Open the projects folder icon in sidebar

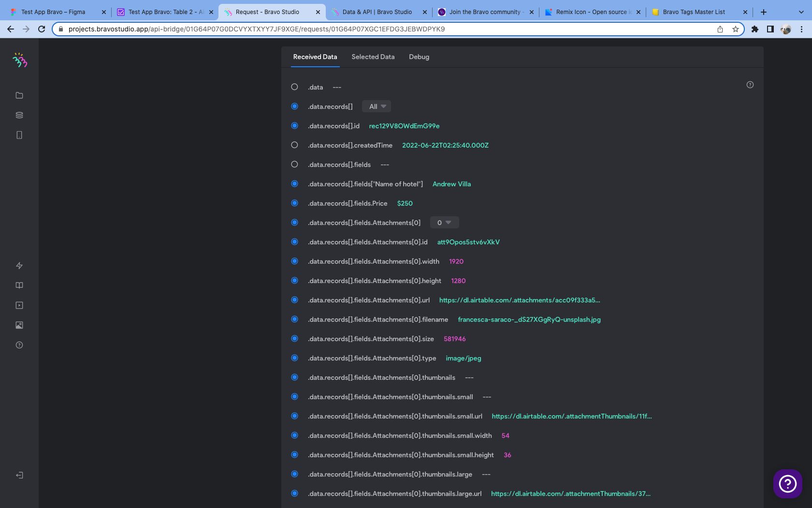(x=19, y=95)
